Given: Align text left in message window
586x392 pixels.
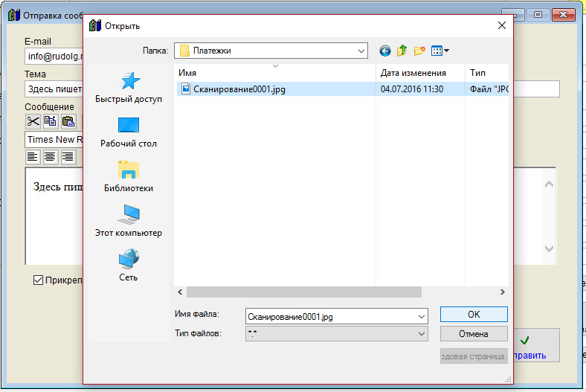Looking at the screenshot, I should 33,157.
